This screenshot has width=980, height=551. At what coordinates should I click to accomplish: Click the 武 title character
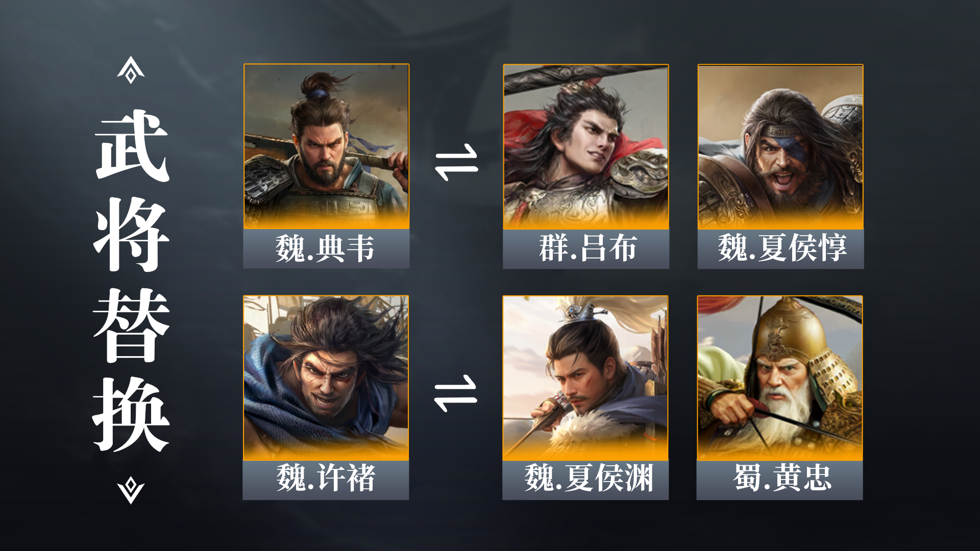point(131,145)
